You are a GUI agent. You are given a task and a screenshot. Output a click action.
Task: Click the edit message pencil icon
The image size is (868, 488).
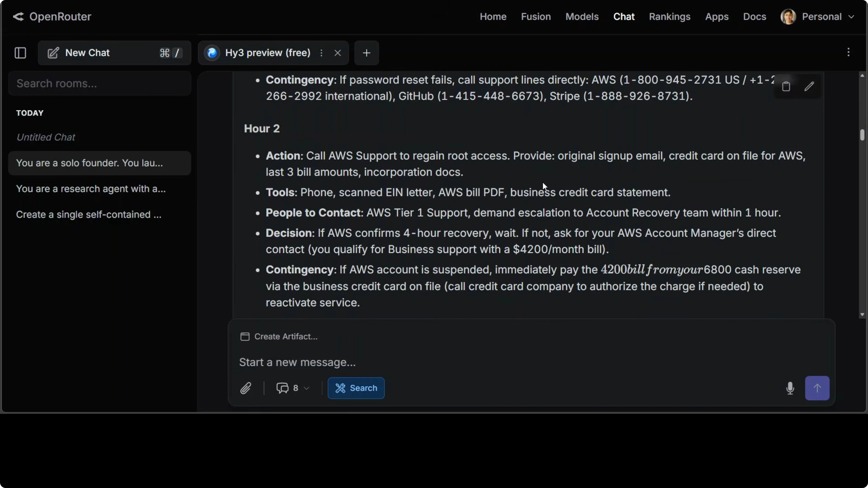tap(809, 87)
